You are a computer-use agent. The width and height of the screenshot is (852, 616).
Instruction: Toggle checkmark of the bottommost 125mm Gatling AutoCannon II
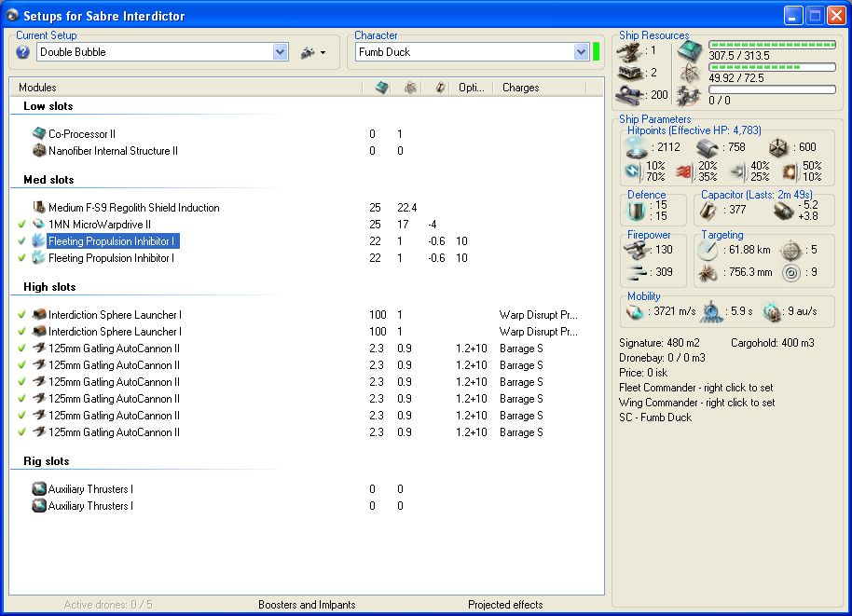click(x=21, y=431)
